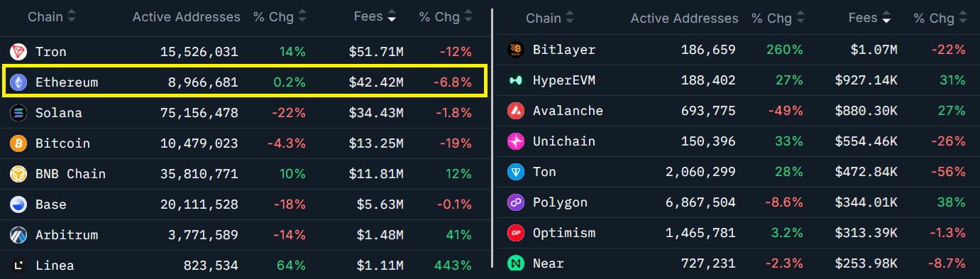This screenshot has width=980, height=279.
Task: Sort left table by Chain arrows
Action: [x=72, y=17]
